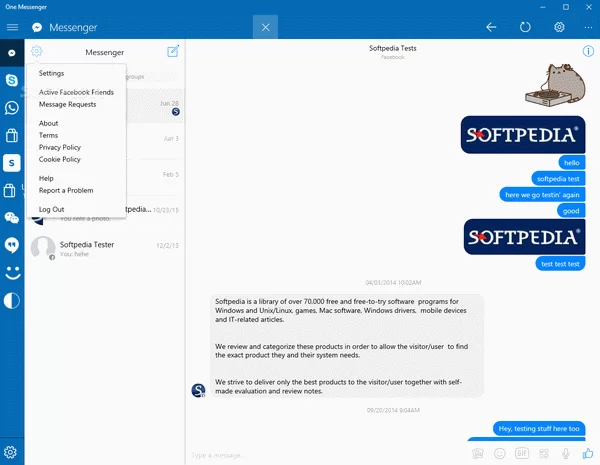Click About in the menu
This screenshot has height=465, width=600.
[48, 123]
